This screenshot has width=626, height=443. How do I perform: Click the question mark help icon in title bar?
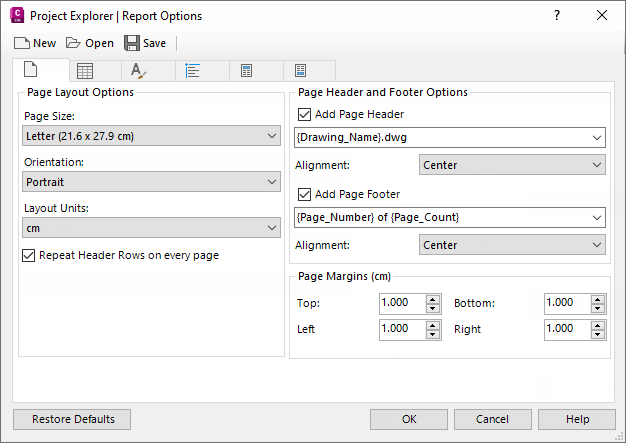(557, 15)
